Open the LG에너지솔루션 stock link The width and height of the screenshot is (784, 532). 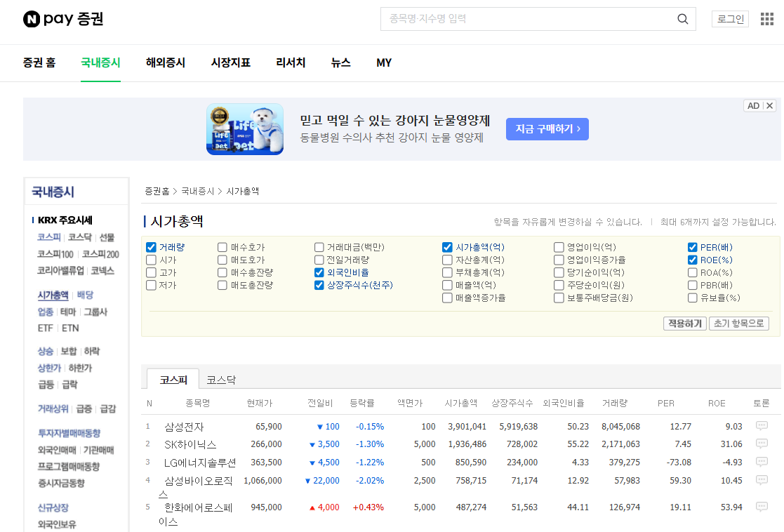tap(200, 463)
